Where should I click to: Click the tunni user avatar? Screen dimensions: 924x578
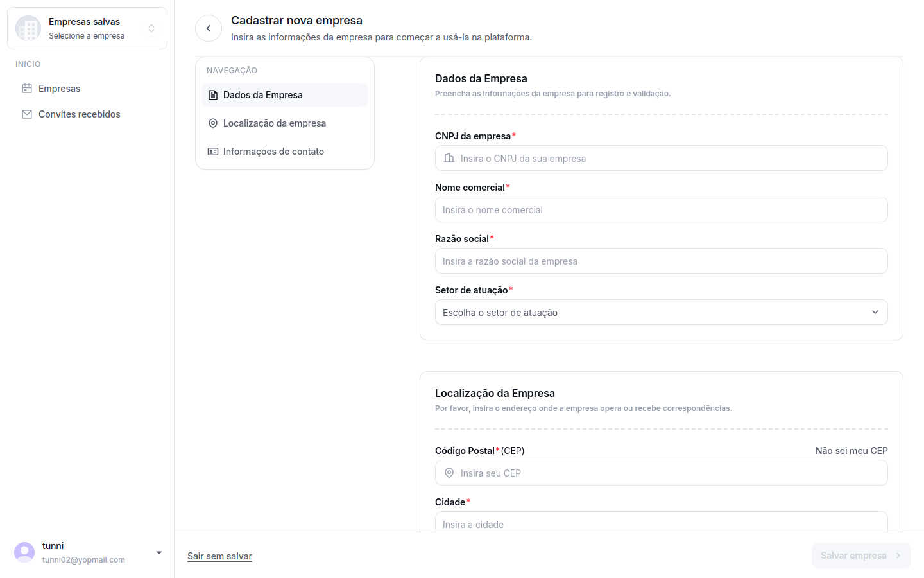point(24,552)
